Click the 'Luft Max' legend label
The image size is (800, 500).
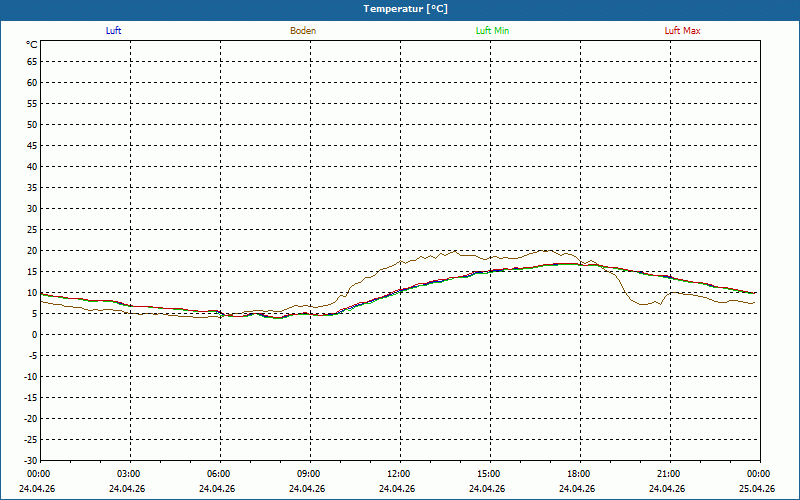[682, 31]
